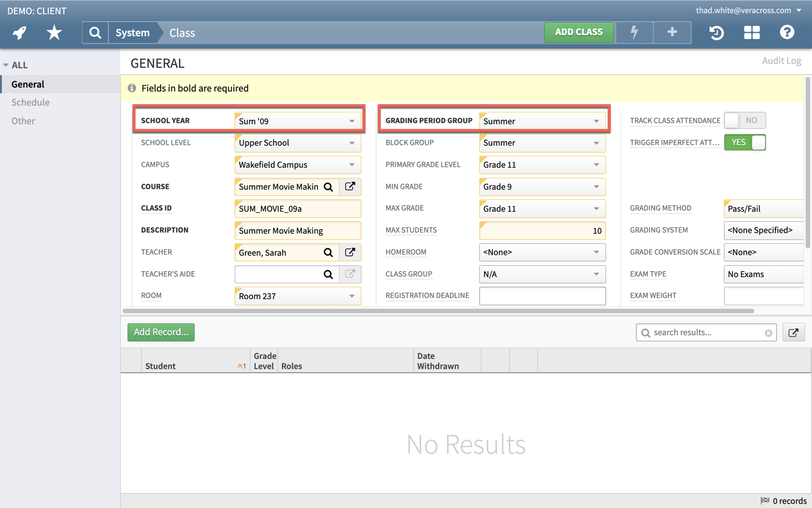This screenshot has width=812, height=508.
Task: Search for a different Teacher
Action: click(x=329, y=252)
